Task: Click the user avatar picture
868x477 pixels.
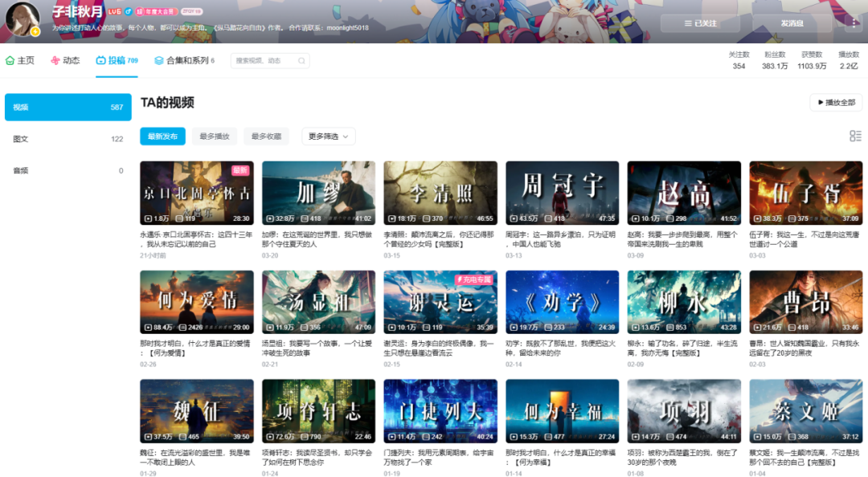Action: tap(22, 18)
